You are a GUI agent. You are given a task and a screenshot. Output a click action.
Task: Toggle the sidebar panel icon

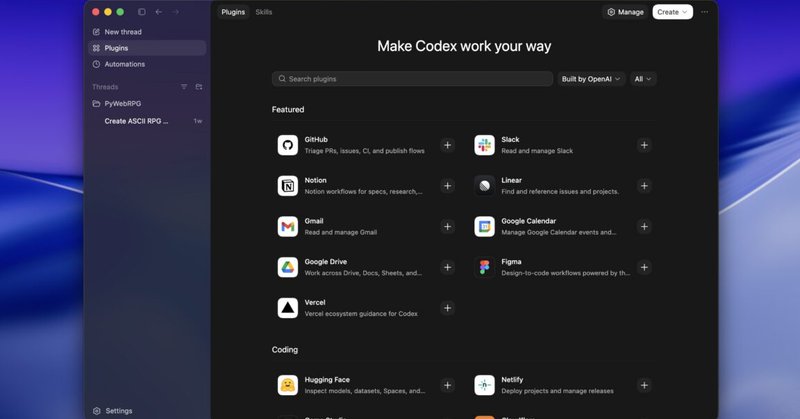142,12
